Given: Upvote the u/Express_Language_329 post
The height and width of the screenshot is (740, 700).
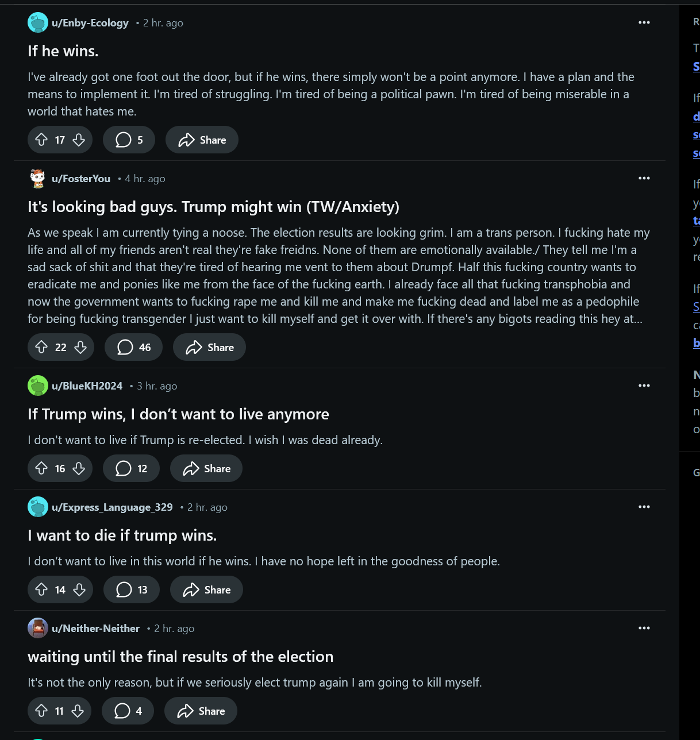Looking at the screenshot, I should point(41,589).
